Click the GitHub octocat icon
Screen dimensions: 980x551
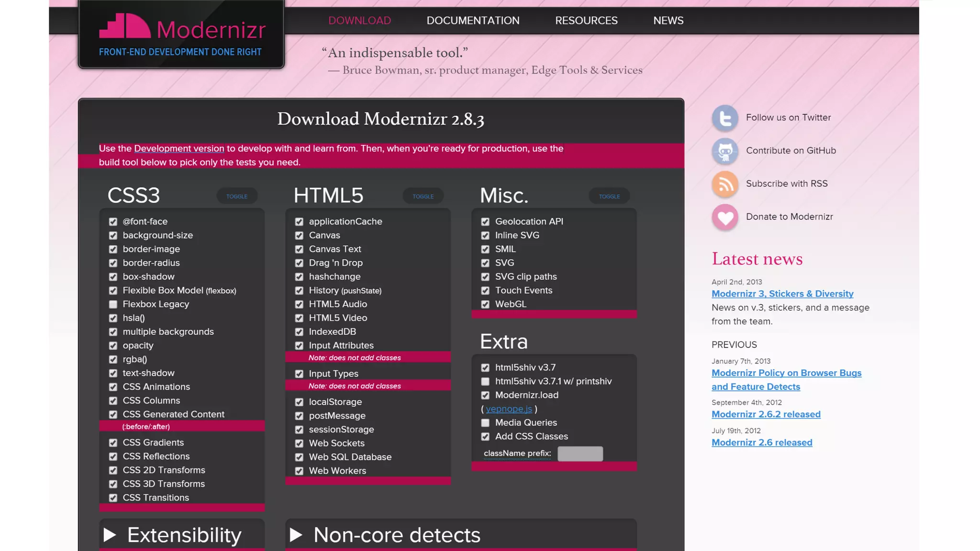pyautogui.click(x=725, y=151)
